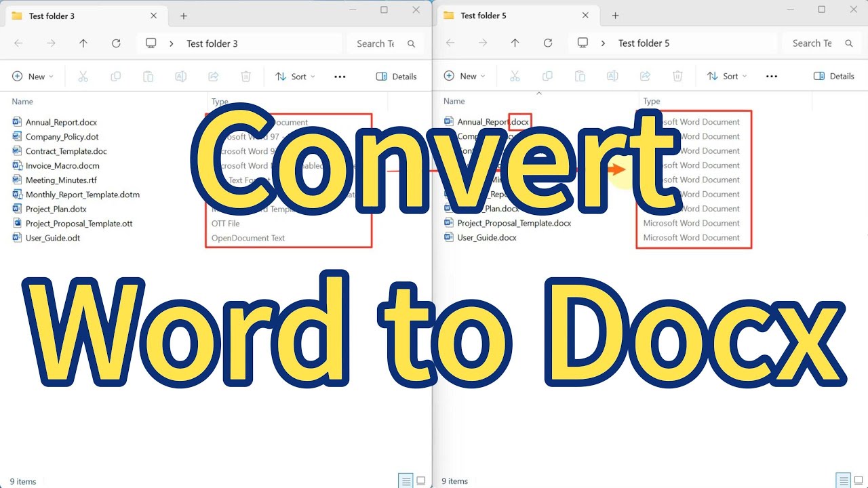Viewport: 868px width, 488px height.
Task: Refresh the Test folder 5 window
Action: coord(548,43)
